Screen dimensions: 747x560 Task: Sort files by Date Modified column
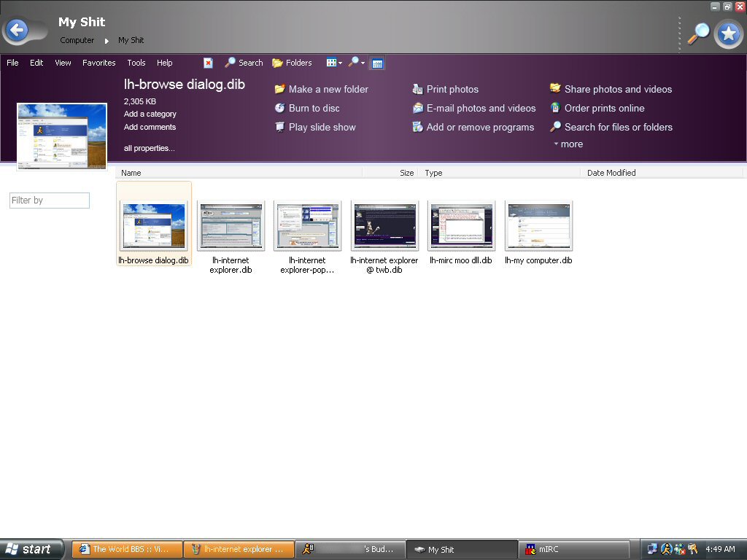(611, 173)
